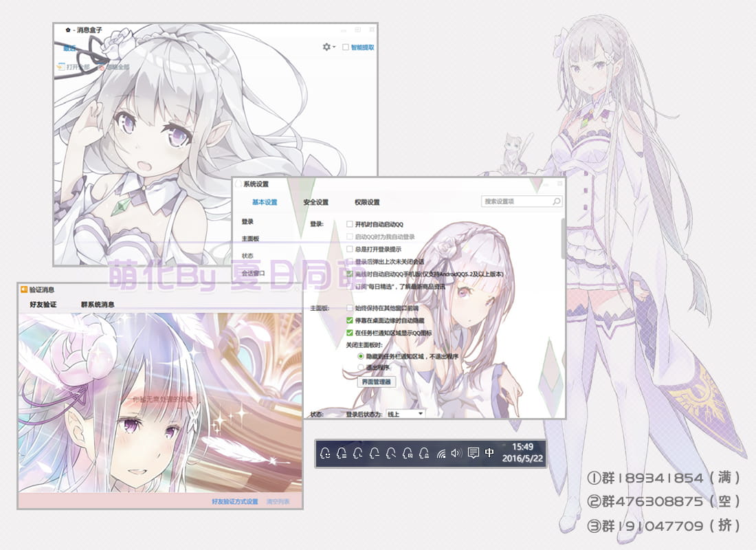Switch to 群系统消息 tab in 验证消息

tap(98, 305)
